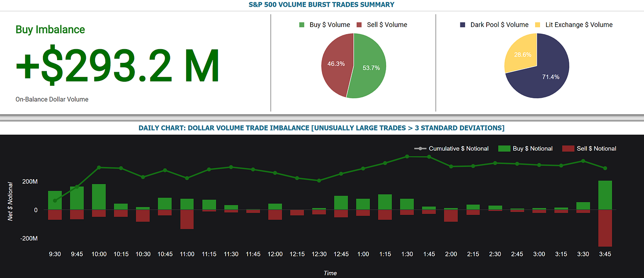Click the green Buy $ Volume legend swatch
The image size is (644, 278).
click(x=302, y=25)
